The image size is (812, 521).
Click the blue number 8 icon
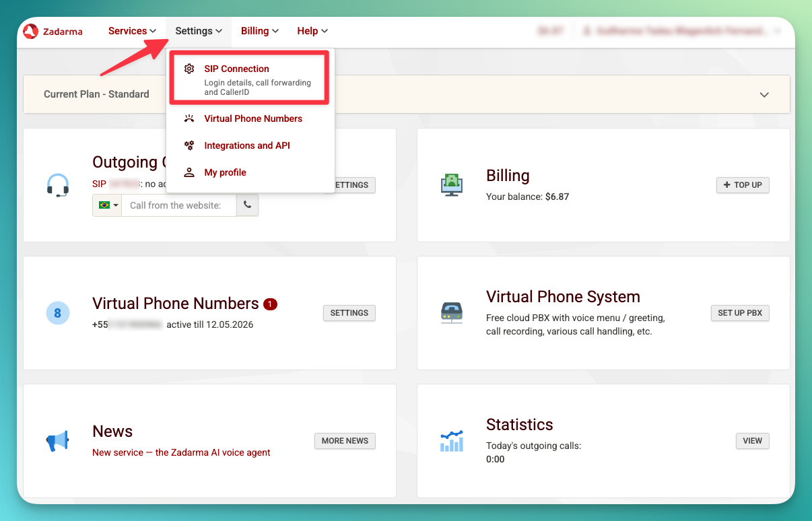(58, 313)
